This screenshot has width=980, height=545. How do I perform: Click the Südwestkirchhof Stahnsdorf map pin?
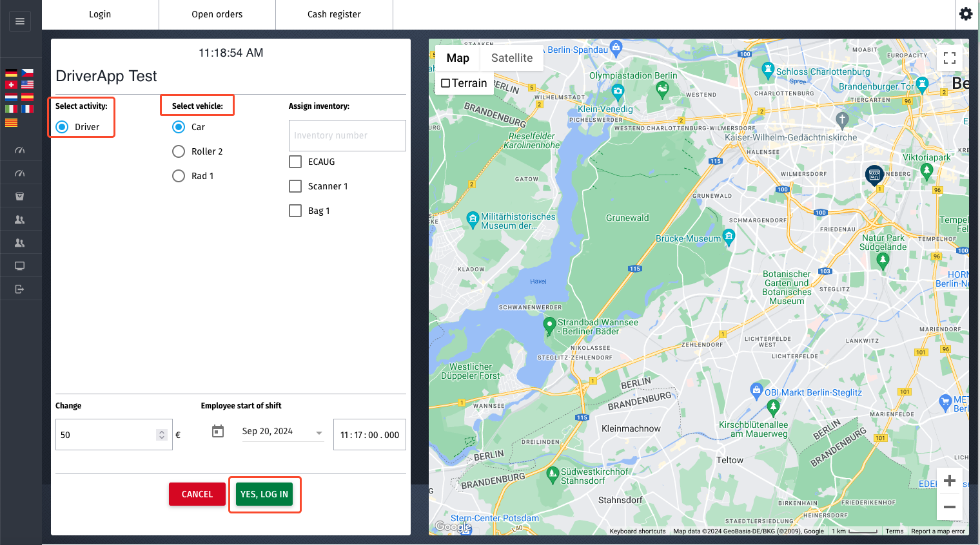[553, 475]
